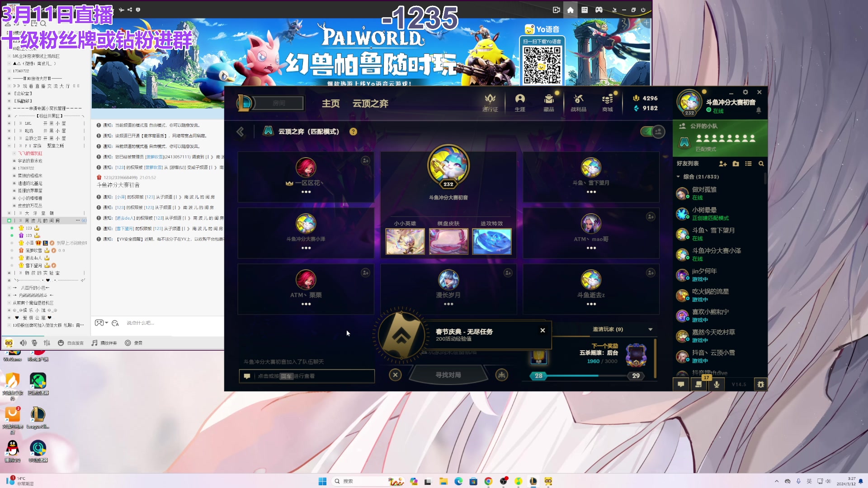Click the 寻找对局 find match button

point(448,375)
